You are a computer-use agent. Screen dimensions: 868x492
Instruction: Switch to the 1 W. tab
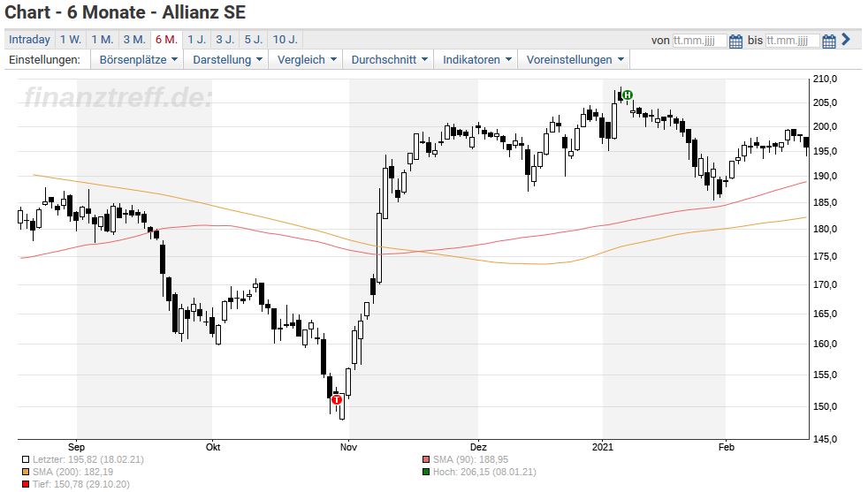[71, 40]
